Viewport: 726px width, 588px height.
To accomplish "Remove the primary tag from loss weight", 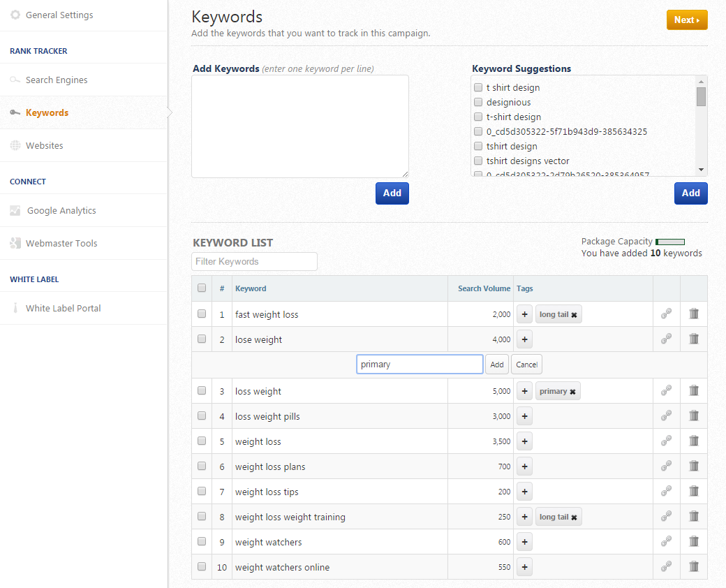I will (x=572, y=392).
